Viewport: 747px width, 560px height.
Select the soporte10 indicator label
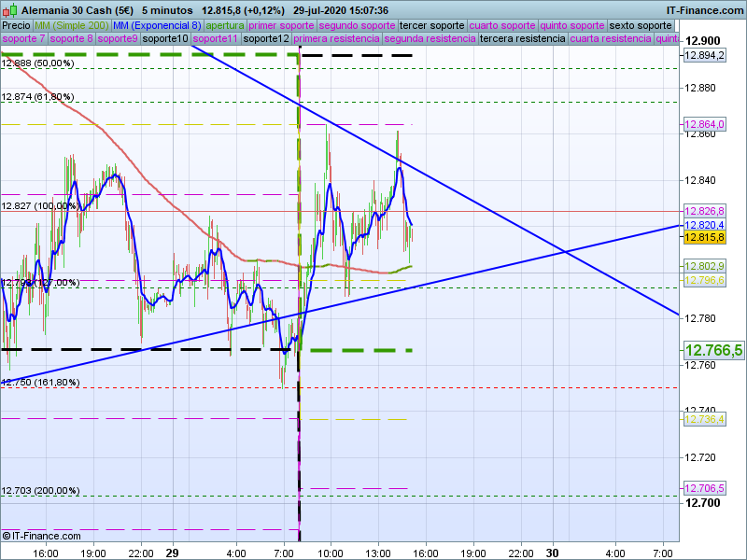165,39
